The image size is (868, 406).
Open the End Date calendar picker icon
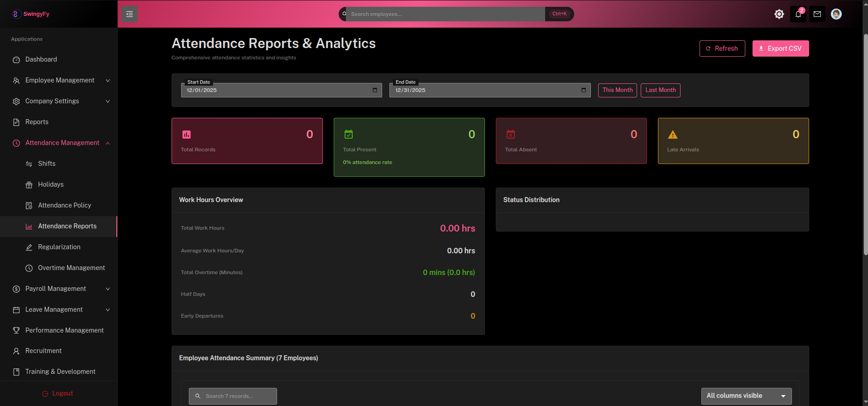pyautogui.click(x=583, y=90)
